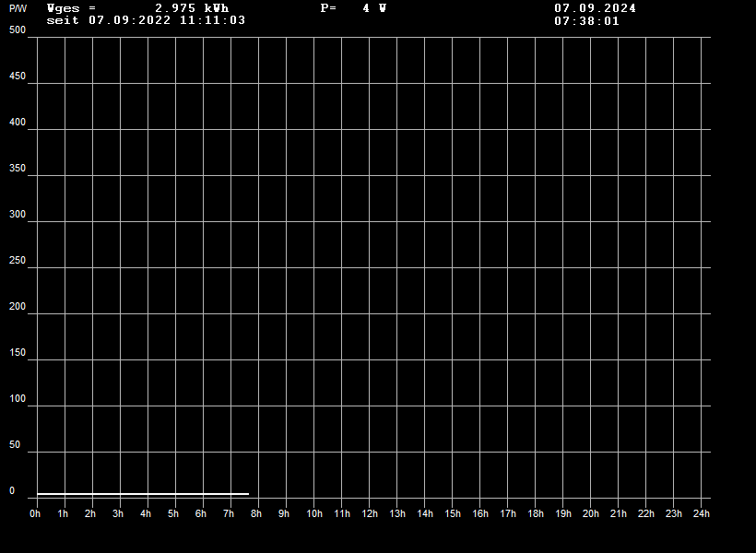The image size is (756, 553).
Task: Click the P/W axis unit label
Action: tap(18, 8)
